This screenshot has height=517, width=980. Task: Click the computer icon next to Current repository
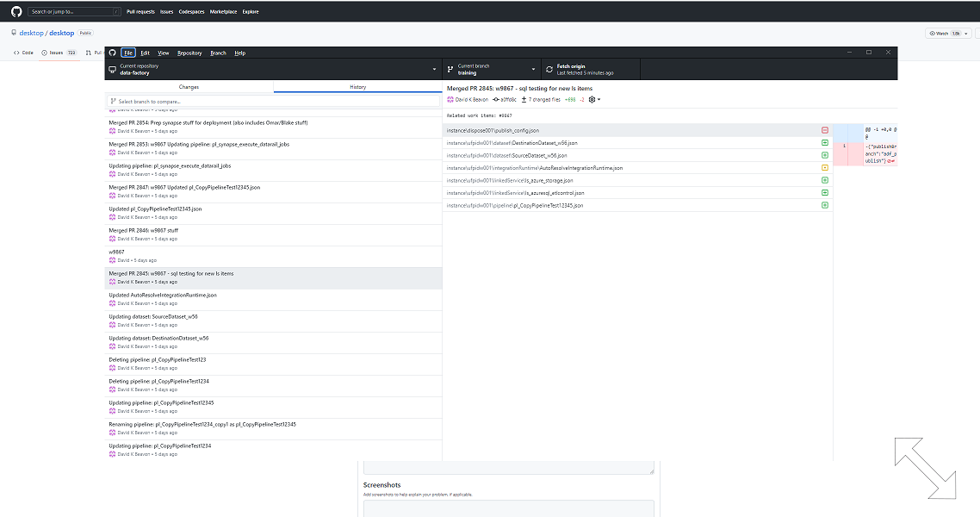click(113, 70)
